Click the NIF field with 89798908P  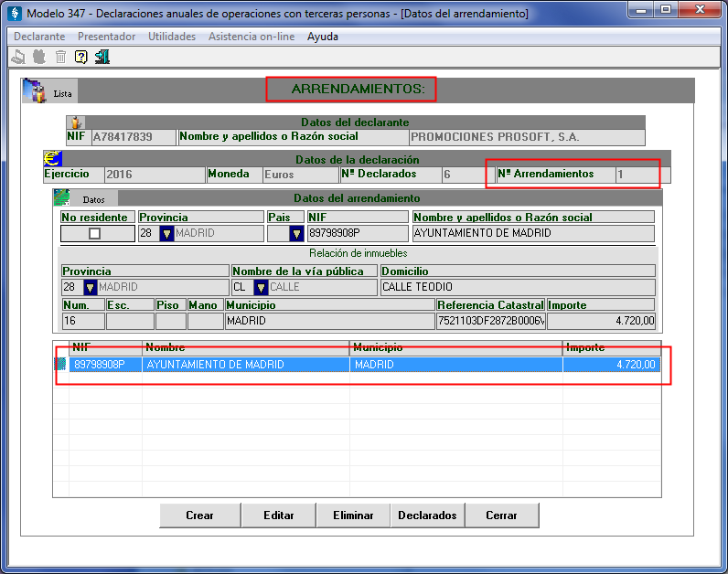tap(358, 233)
